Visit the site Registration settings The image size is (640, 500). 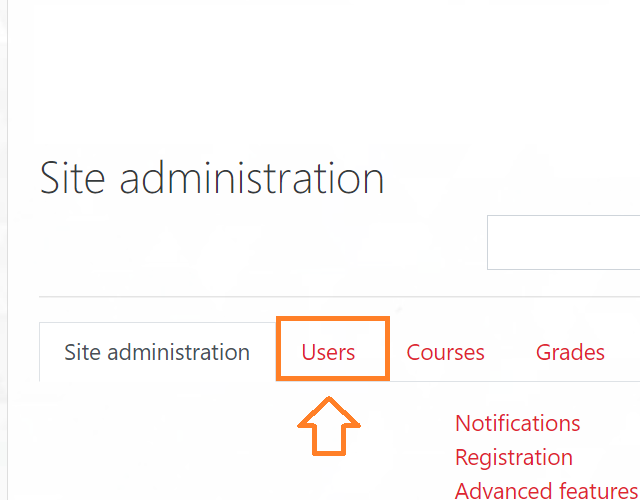513,457
